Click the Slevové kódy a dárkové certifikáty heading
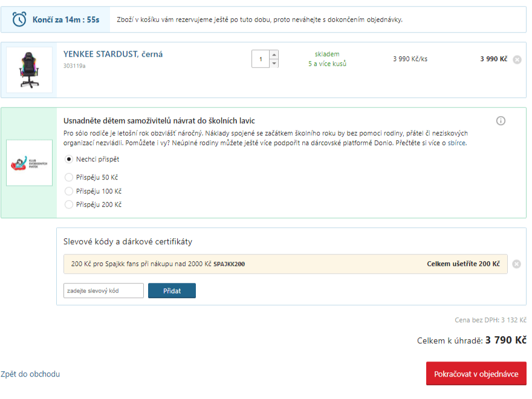The image size is (532, 399). click(x=128, y=242)
